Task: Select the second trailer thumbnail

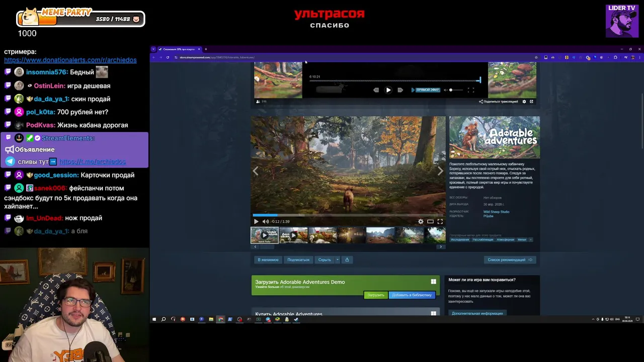Action: tap(294, 235)
